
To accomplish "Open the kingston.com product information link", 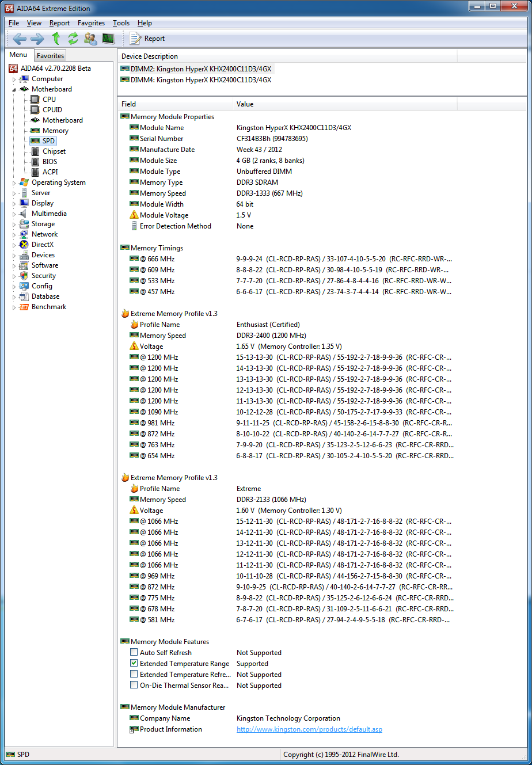I will (x=309, y=729).
